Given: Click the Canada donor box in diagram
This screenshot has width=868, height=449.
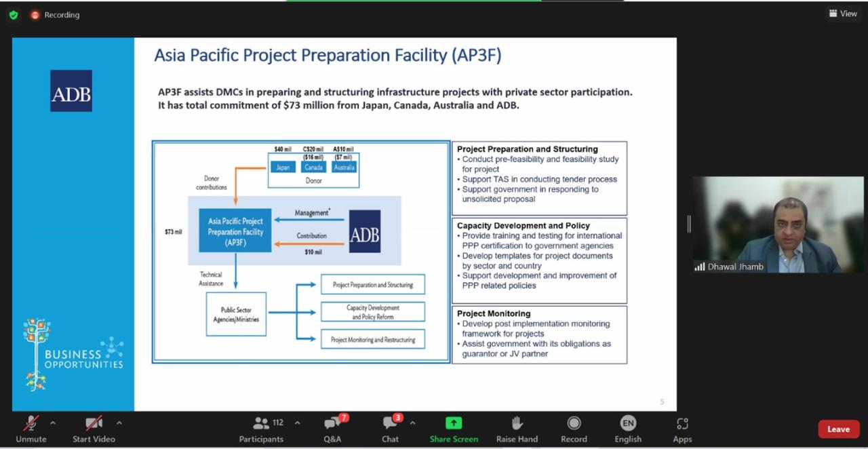Looking at the screenshot, I should pyautogui.click(x=313, y=167).
